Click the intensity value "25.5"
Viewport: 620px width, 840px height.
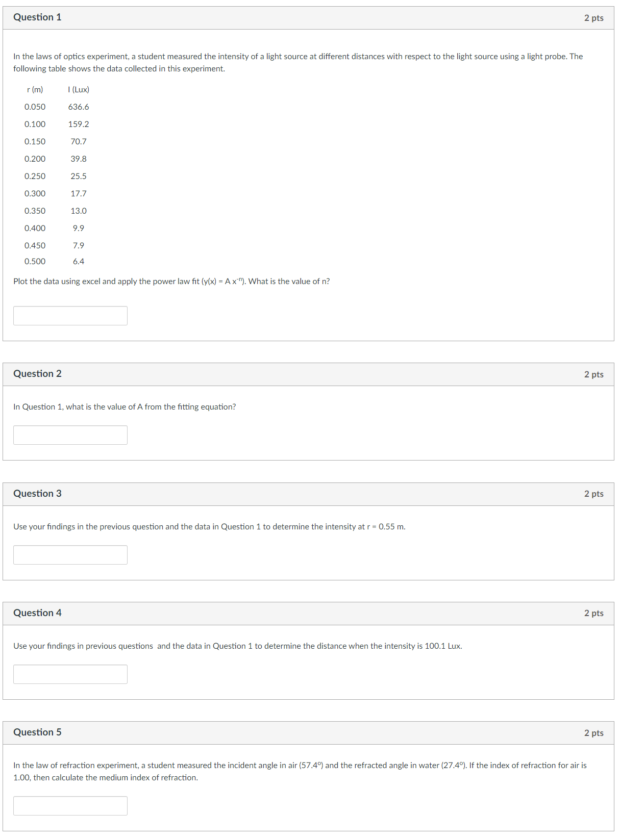pyautogui.click(x=79, y=176)
